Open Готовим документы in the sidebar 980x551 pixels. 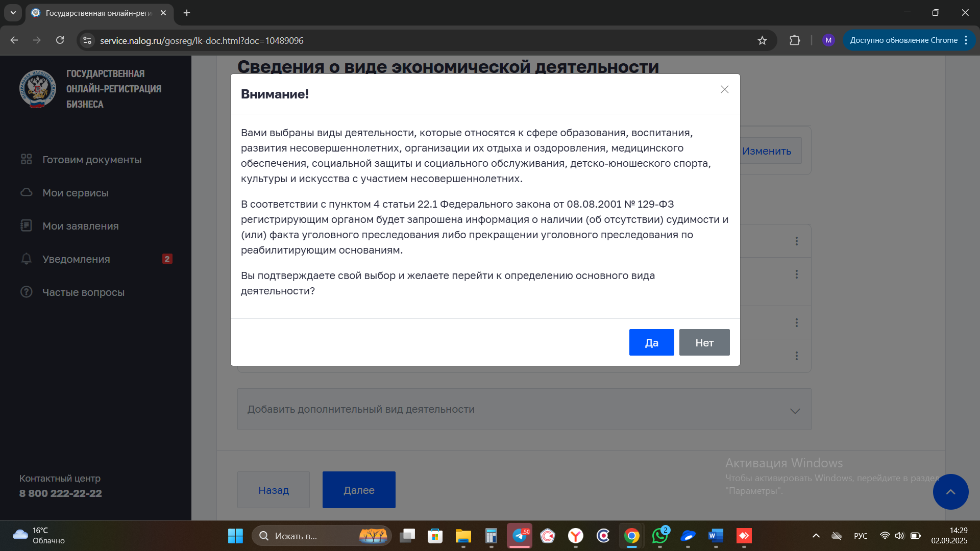pos(92,160)
